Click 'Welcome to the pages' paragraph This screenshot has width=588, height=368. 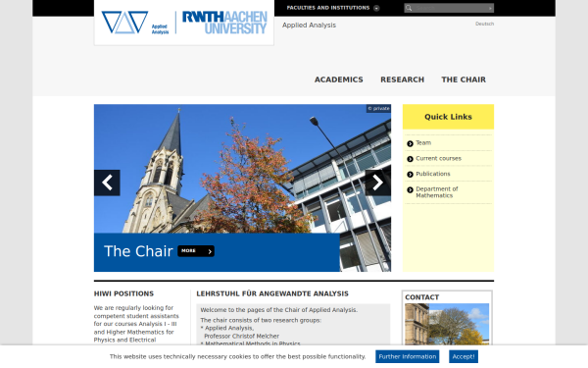tap(278, 310)
